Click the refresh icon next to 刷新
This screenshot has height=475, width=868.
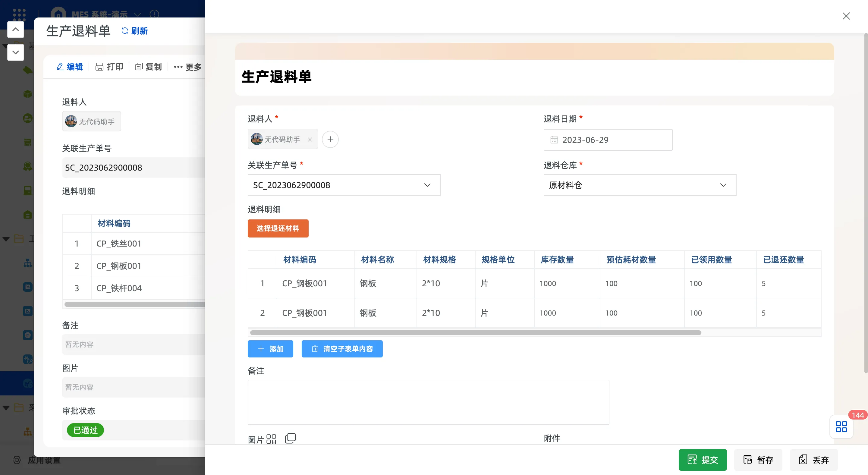point(125,31)
